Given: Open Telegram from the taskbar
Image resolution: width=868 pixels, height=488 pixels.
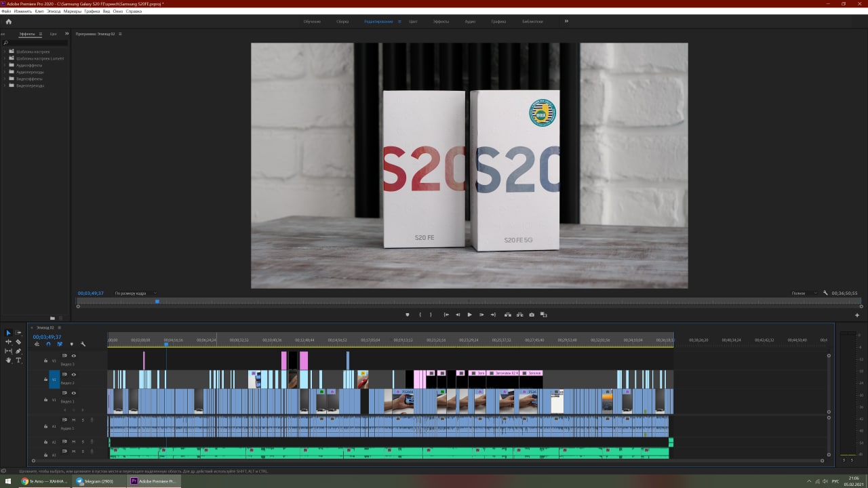Looking at the screenshot, I should click(98, 481).
